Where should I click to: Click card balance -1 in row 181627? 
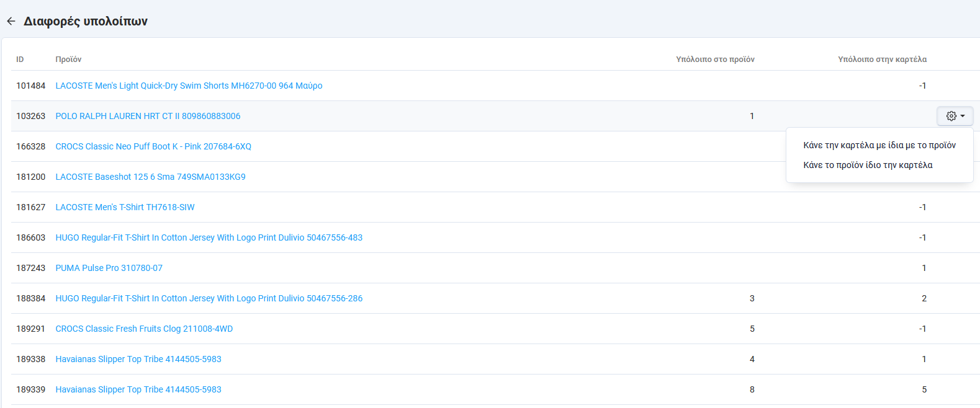922,207
